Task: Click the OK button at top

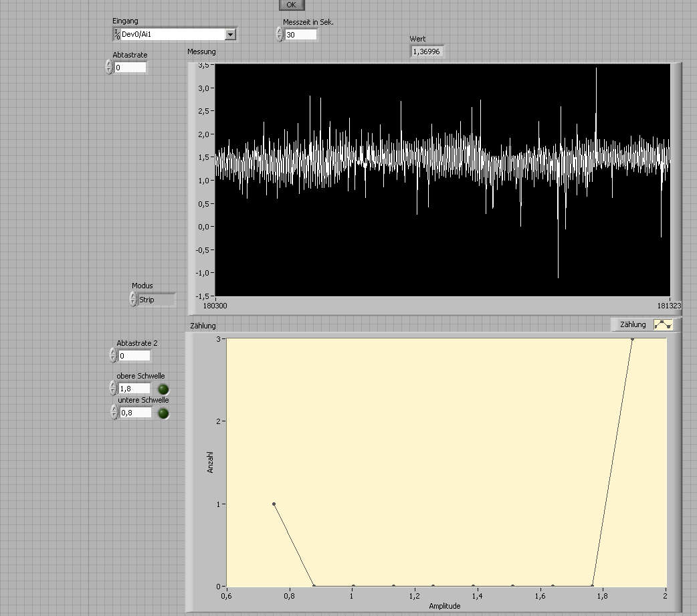Action: 292,5
